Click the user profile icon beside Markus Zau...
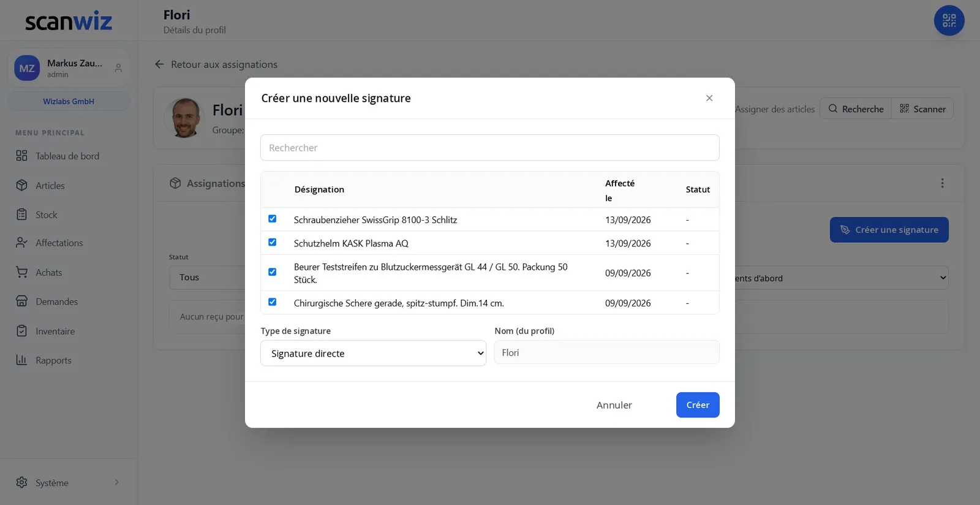 point(118,68)
